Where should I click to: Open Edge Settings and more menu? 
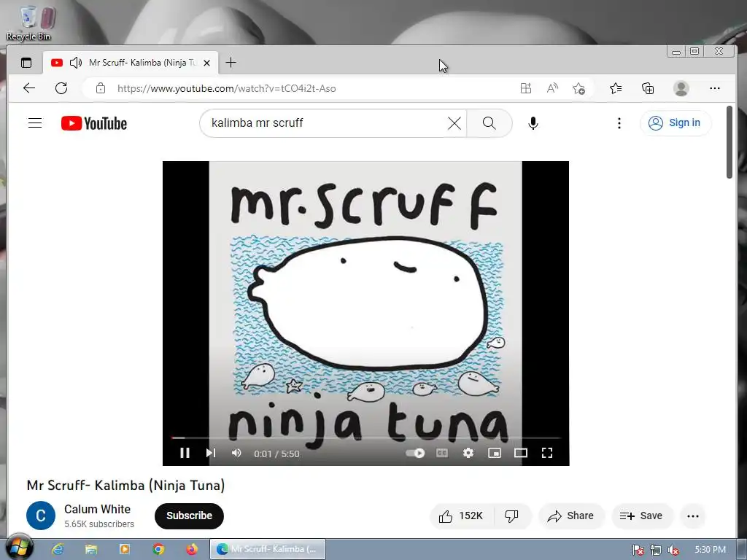pos(715,88)
